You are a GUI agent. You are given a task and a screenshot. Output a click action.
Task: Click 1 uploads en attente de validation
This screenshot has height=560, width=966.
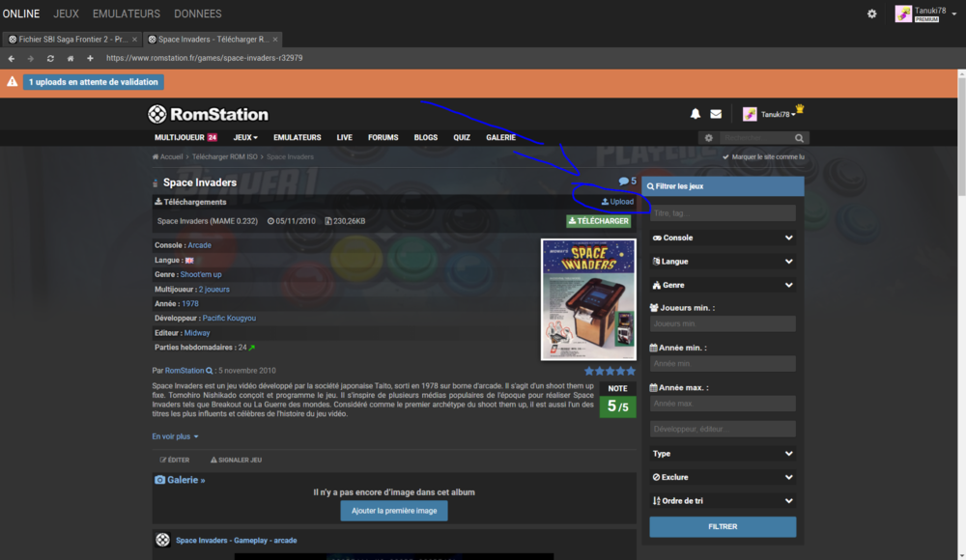94,82
